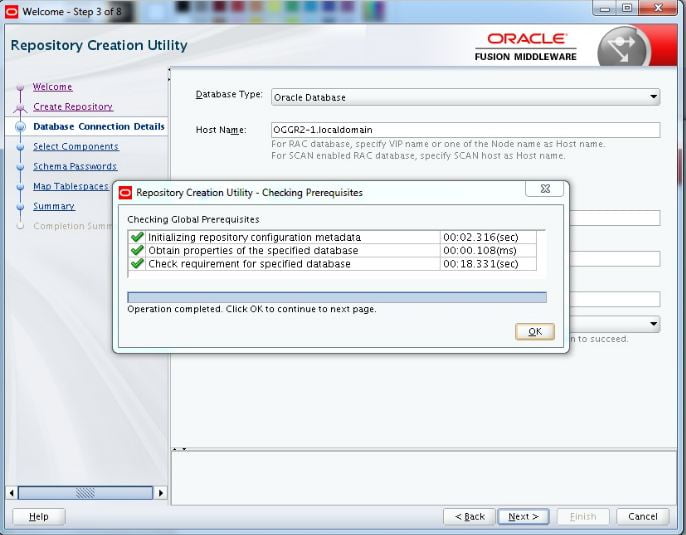The image size is (686, 535).
Task: Click the Welcome step bullet icon
Action: click(x=20, y=87)
